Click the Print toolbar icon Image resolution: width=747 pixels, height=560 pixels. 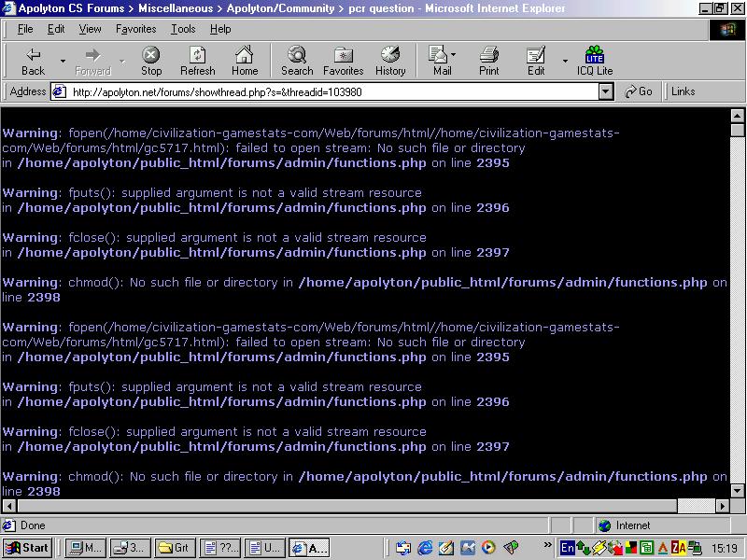pyautogui.click(x=489, y=61)
